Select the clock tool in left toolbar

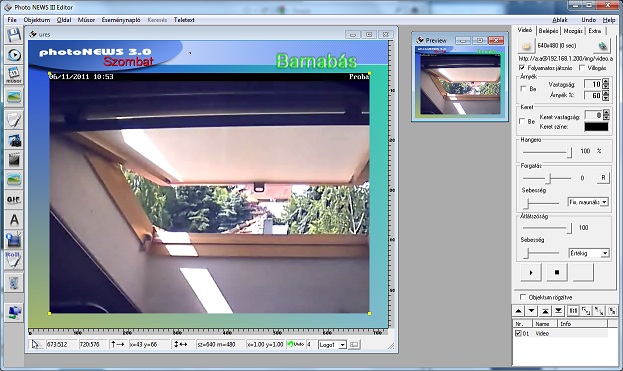pyautogui.click(x=14, y=54)
